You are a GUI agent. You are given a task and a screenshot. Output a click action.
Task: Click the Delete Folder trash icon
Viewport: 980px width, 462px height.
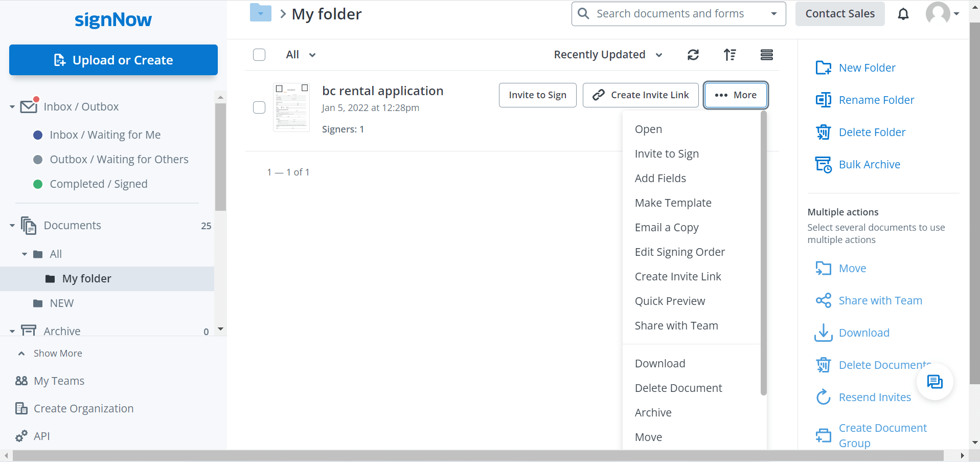pos(823,132)
